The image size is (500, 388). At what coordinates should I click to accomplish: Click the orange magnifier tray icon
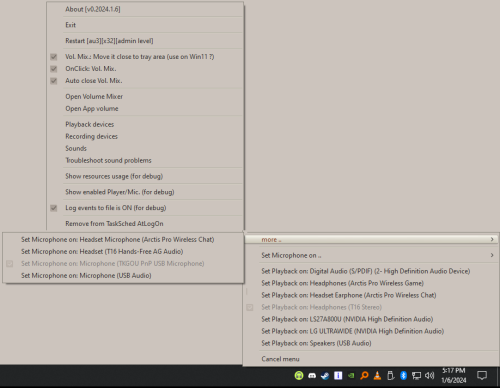click(x=364, y=376)
